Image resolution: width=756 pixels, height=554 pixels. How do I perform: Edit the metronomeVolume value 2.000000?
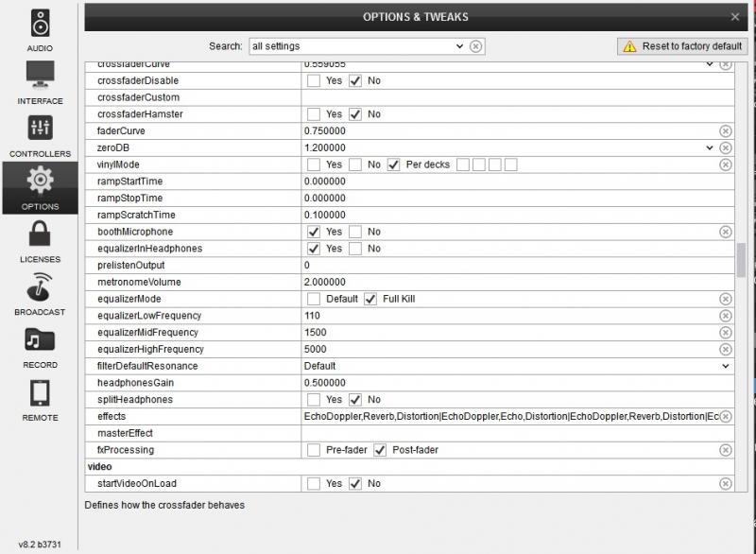tap(325, 282)
